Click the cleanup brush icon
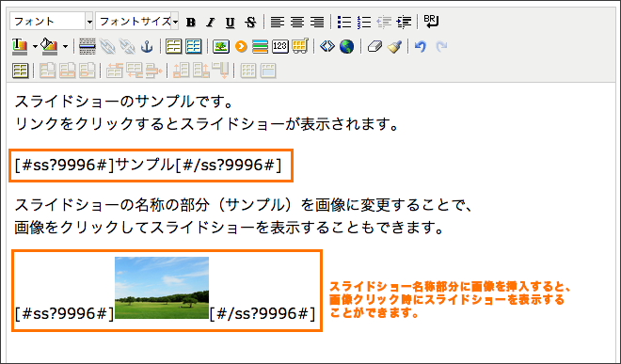 (x=394, y=47)
